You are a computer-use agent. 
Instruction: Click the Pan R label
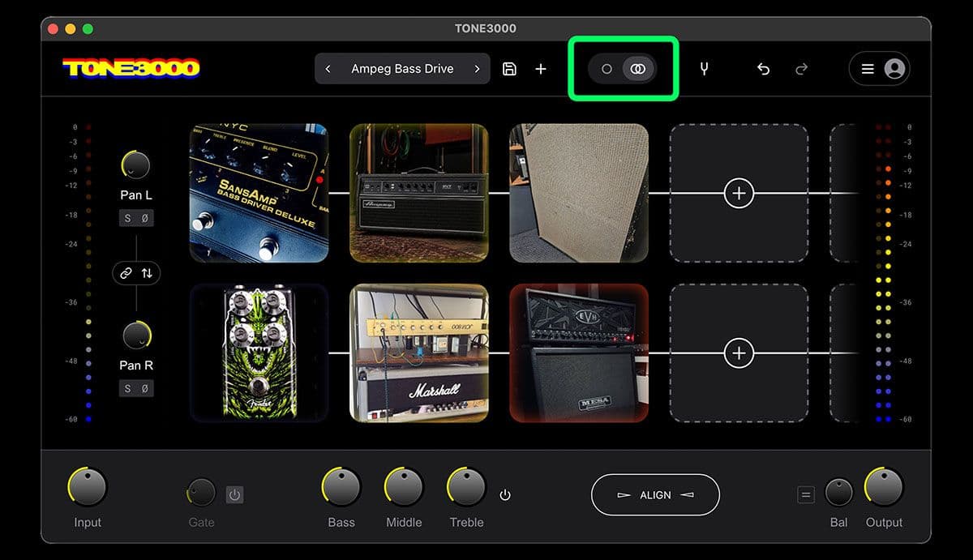click(136, 365)
